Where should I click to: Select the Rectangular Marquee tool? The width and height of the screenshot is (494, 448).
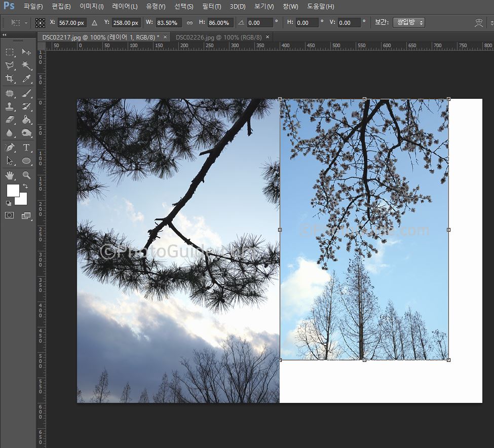point(10,52)
